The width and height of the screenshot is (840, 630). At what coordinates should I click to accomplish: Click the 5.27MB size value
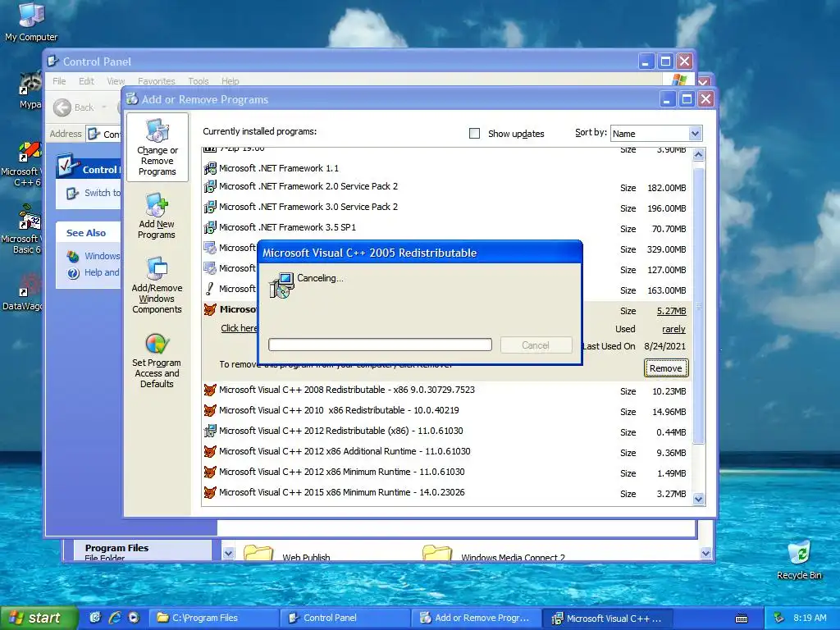click(671, 311)
